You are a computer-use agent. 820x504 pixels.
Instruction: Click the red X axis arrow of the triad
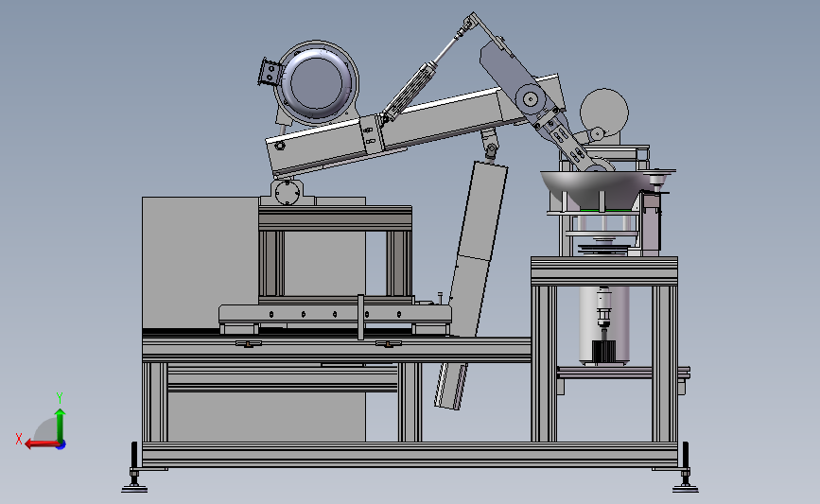(x=41, y=443)
